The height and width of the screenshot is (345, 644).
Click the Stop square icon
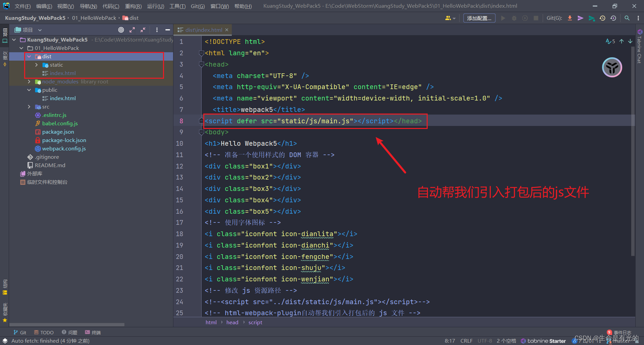point(536,18)
